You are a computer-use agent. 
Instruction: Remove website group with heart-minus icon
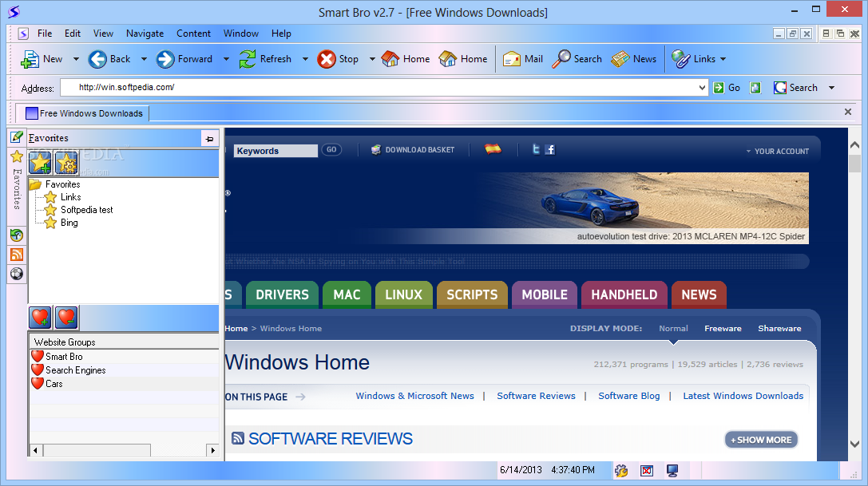pyautogui.click(x=66, y=318)
